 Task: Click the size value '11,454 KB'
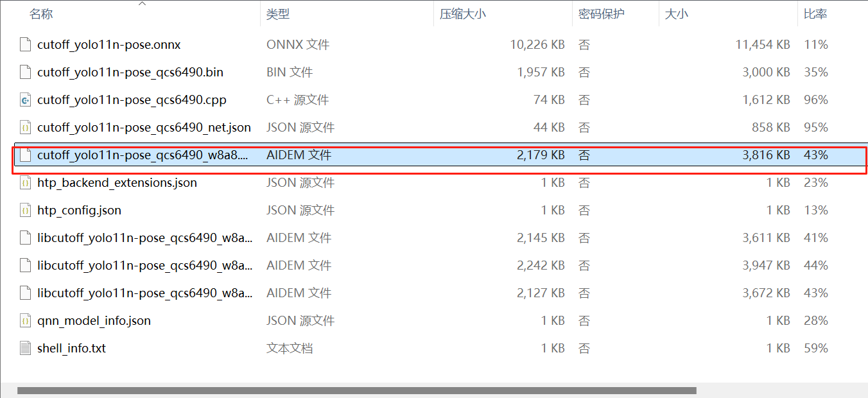[x=763, y=45]
